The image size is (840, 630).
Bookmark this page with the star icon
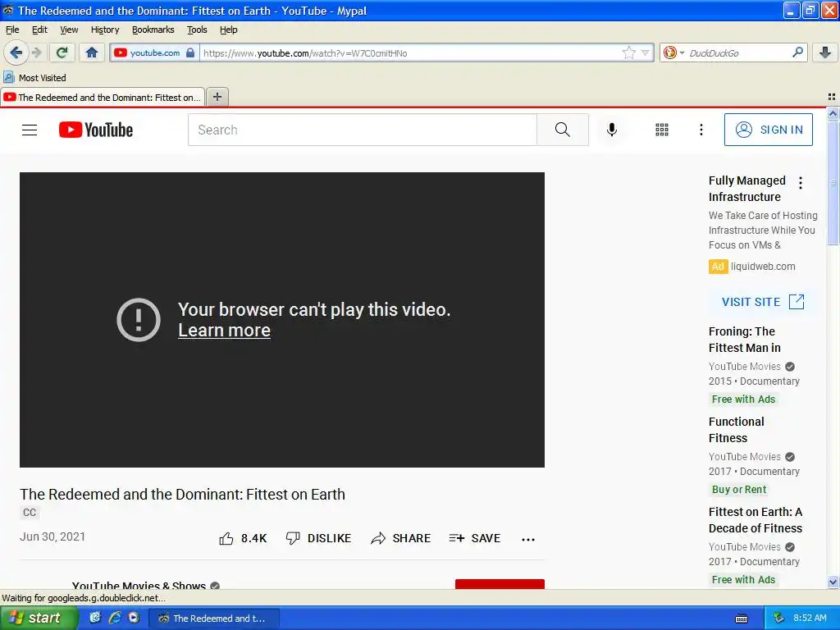tap(629, 52)
